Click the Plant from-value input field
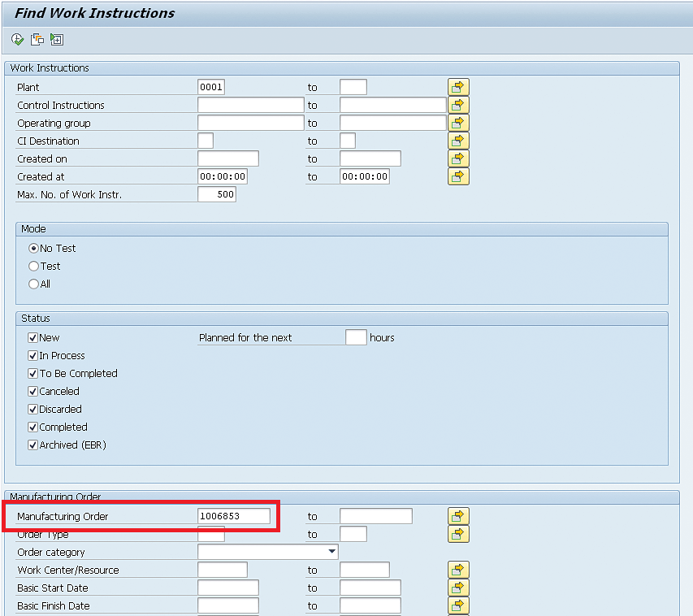The height and width of the screenshot is (616, 693). click(211, 87)
